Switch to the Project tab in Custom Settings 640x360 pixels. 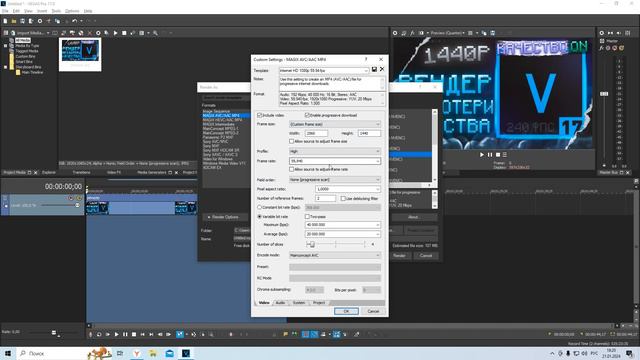click(x=319, y=303)
